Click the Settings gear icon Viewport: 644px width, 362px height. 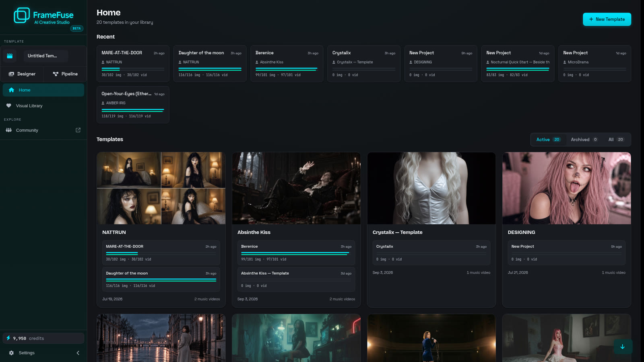(11, 353)
